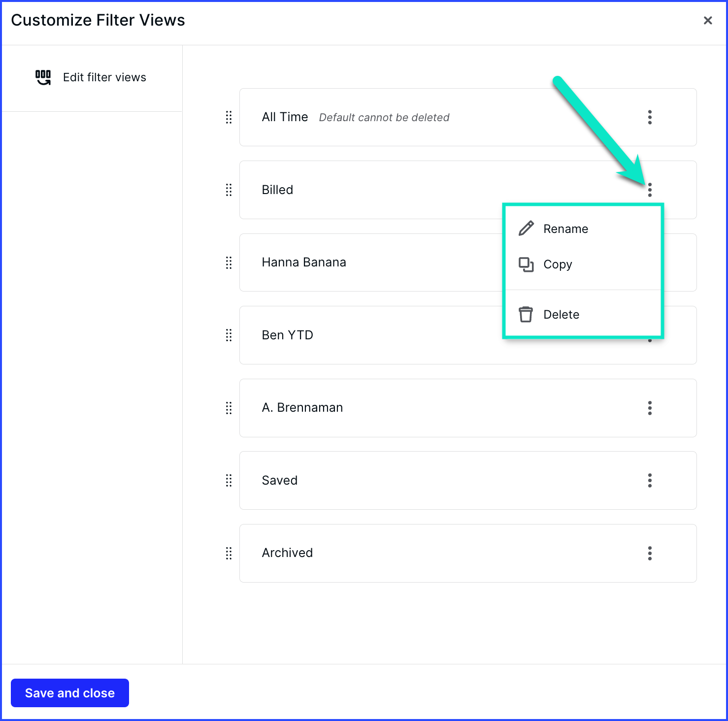Open the three-dot menu for Archived

coord(650,553)
